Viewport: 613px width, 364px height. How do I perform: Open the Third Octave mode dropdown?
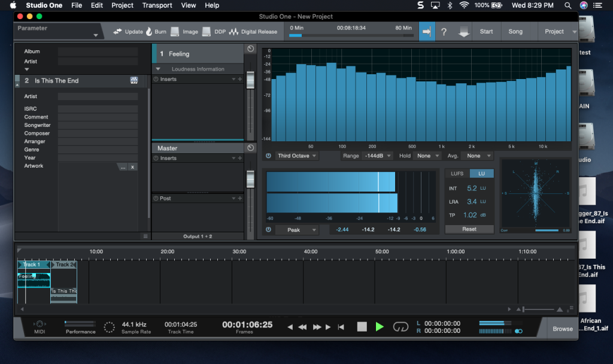tap(296, 156)
